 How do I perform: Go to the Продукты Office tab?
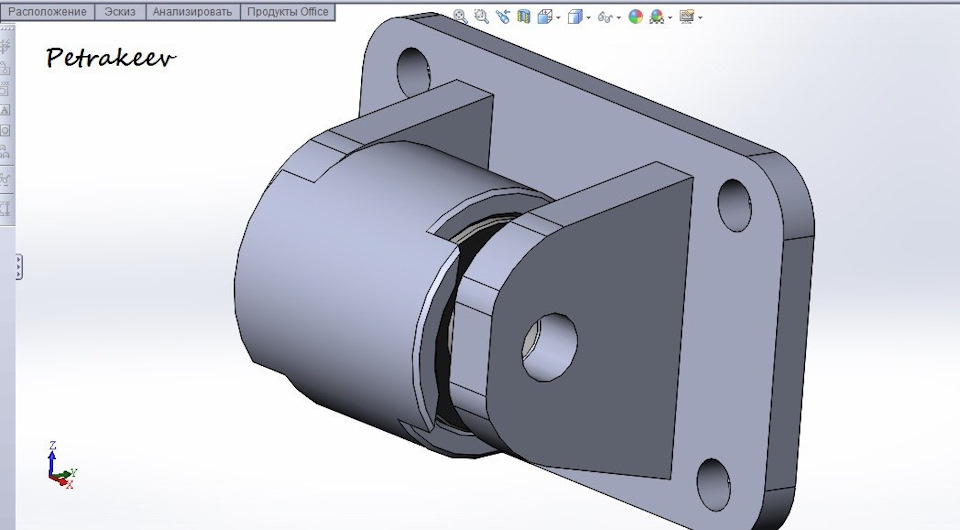pyautogui.click(x=288, y=12)
